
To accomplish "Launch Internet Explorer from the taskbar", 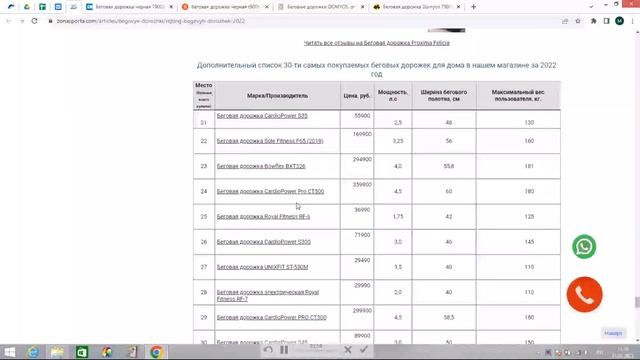I will [33, 352].
